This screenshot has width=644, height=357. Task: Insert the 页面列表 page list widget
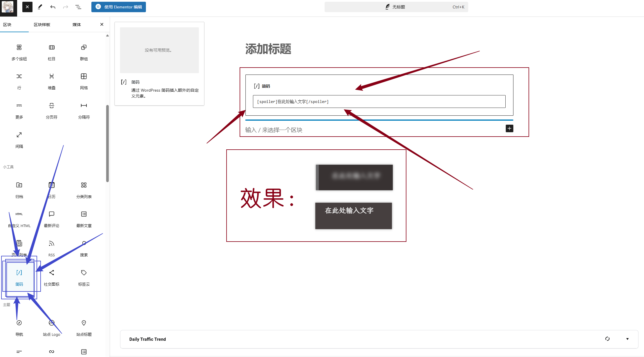[19, 249]
